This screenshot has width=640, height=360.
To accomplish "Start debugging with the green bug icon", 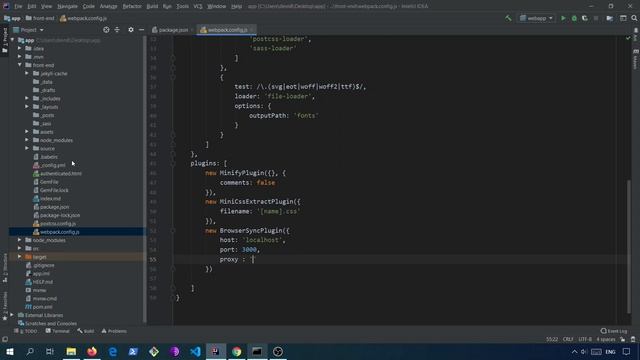I will (x=574, y=18).
